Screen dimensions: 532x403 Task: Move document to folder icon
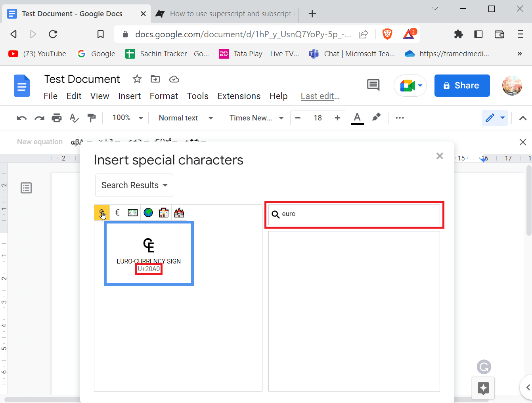(155, 79)
